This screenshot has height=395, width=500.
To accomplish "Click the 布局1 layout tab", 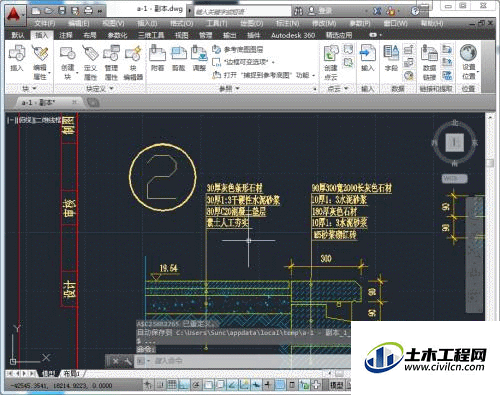I will [72, 374].
